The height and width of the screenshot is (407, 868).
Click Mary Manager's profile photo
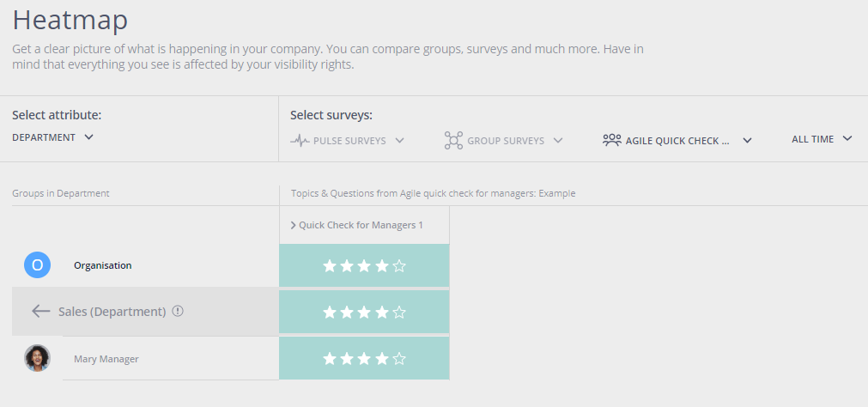[37, 358]
